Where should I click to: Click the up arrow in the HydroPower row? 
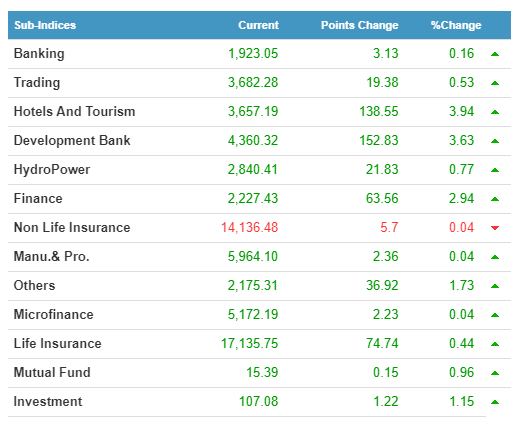(495, 170)
